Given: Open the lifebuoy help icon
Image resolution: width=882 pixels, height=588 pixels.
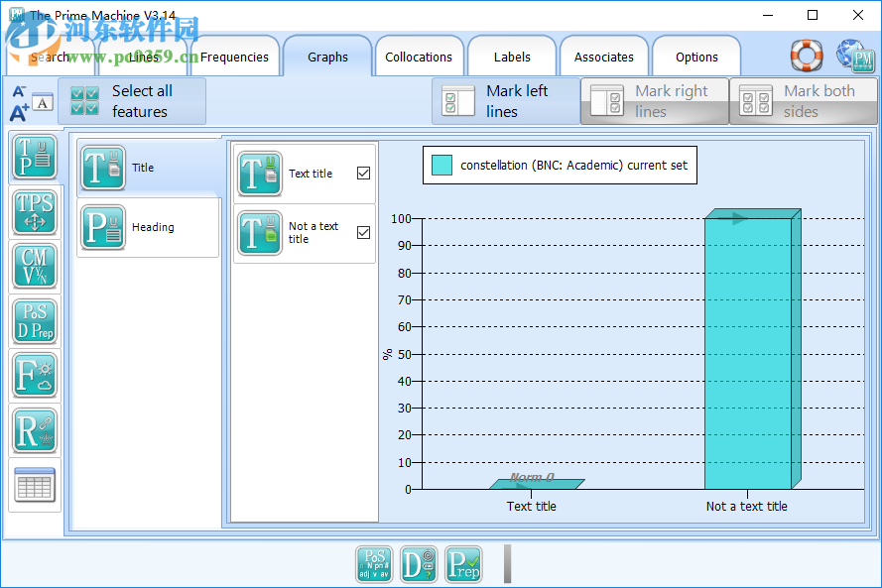Looking at the screenshot, I should (807, 56).
